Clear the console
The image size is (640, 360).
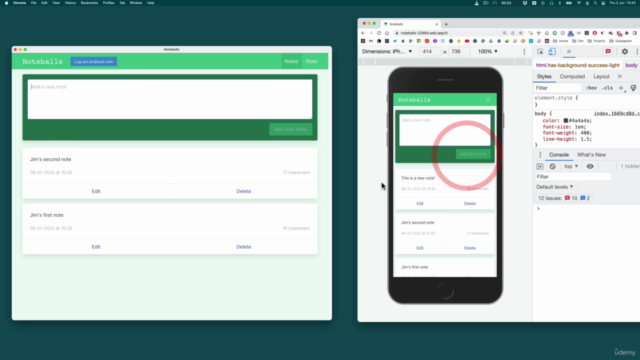[x=552, y=167]
